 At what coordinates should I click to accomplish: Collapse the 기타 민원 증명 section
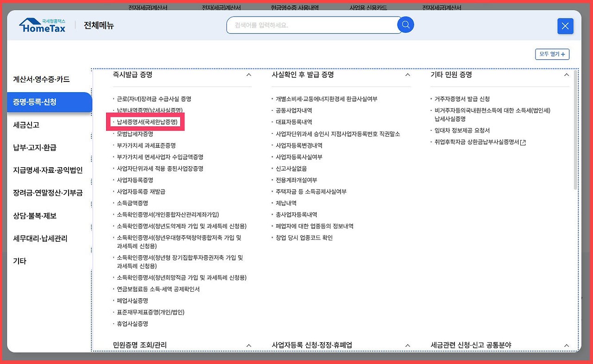566,74
